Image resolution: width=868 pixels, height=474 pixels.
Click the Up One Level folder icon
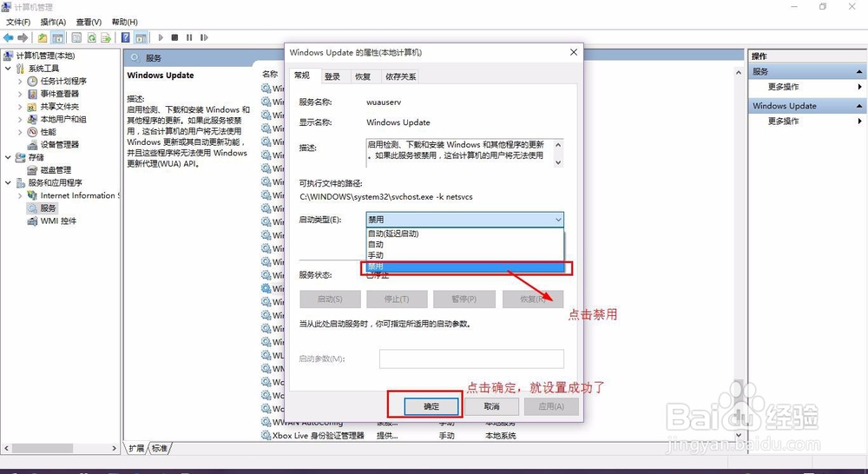point(43,37)
